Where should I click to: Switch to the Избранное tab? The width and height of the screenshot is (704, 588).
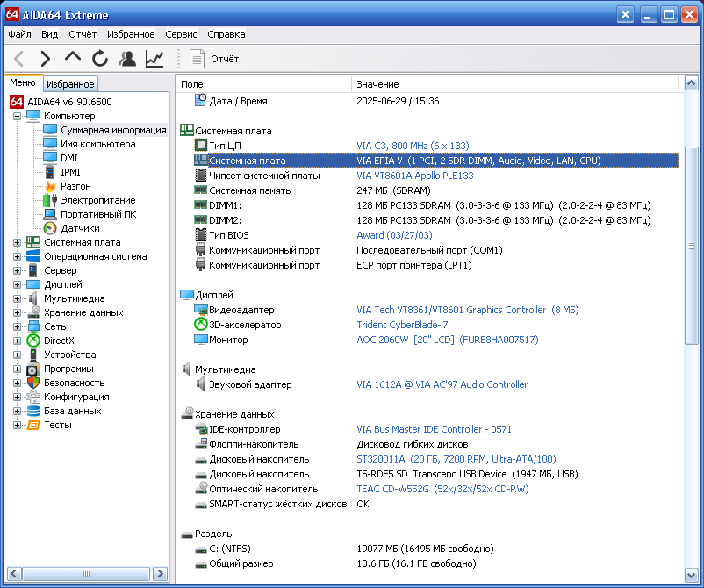[70, 84]
